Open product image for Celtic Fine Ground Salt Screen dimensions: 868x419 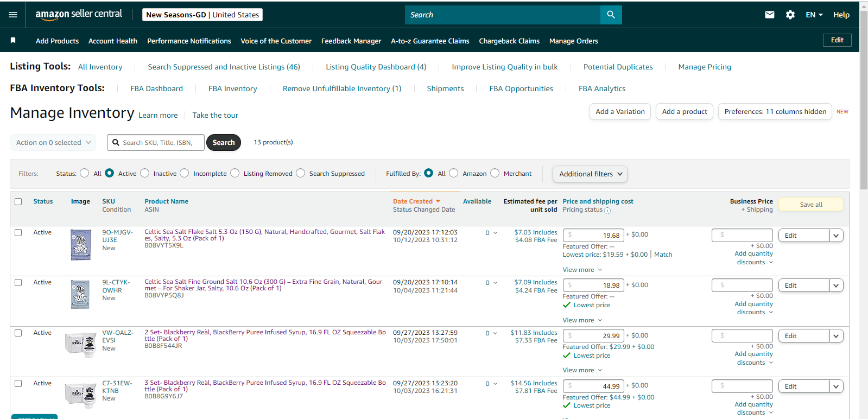click(80, 295)
